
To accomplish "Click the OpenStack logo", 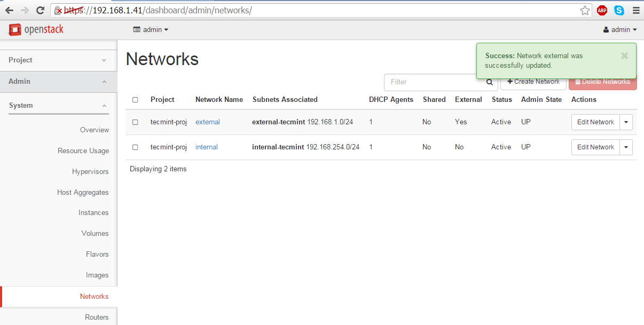I will tap(36, 29).
